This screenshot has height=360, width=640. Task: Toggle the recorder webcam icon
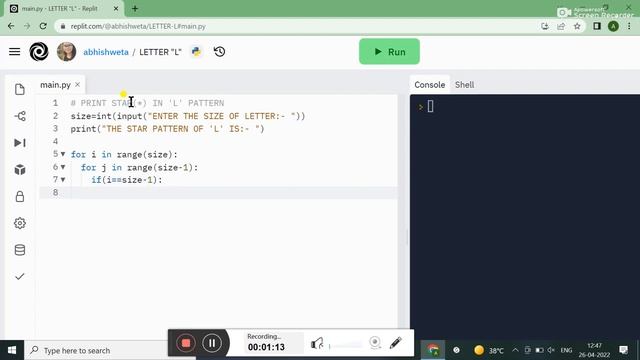[x=375, y=343]
